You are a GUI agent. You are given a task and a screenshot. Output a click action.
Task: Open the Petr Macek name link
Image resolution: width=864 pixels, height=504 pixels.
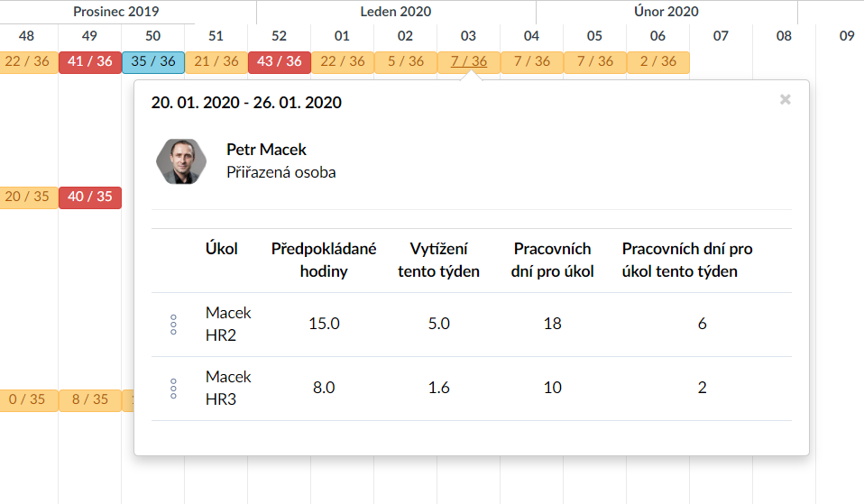coord(266,150)
